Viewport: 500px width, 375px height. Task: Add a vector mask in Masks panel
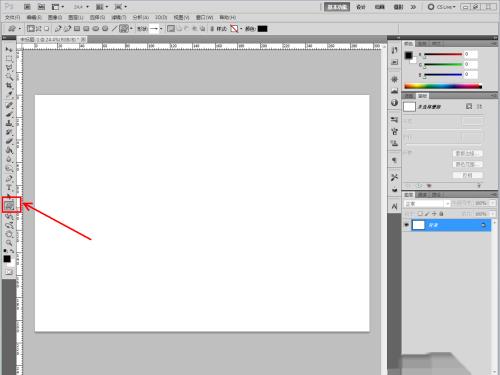point(479,106)
